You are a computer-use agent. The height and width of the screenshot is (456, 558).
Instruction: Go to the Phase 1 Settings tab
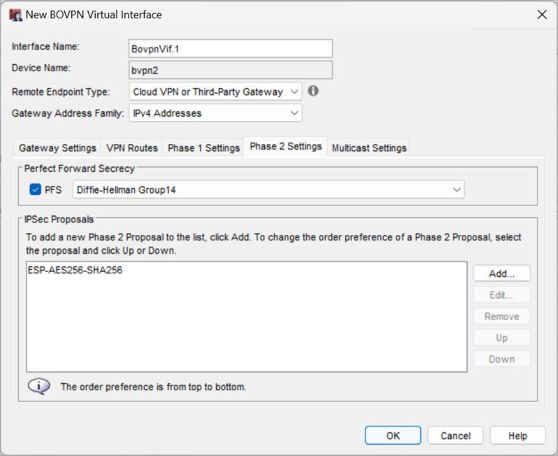tap(204, 148)
